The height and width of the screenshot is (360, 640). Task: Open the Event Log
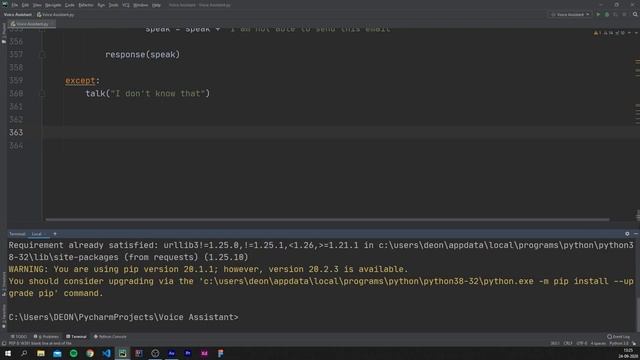[618, 337]
